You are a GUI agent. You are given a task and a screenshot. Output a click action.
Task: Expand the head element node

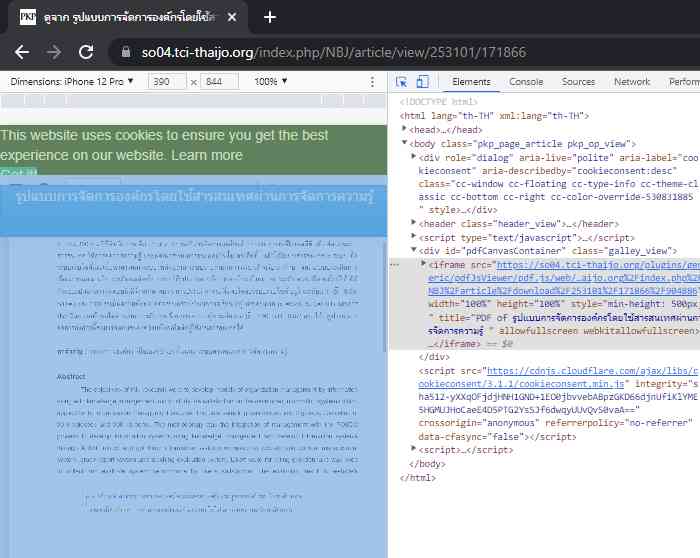pos(405,129)
